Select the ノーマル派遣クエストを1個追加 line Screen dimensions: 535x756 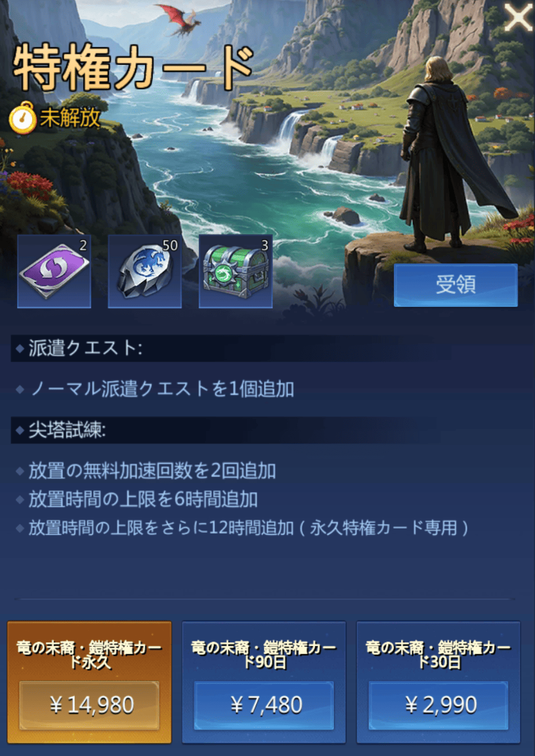[x=161, y=388]
